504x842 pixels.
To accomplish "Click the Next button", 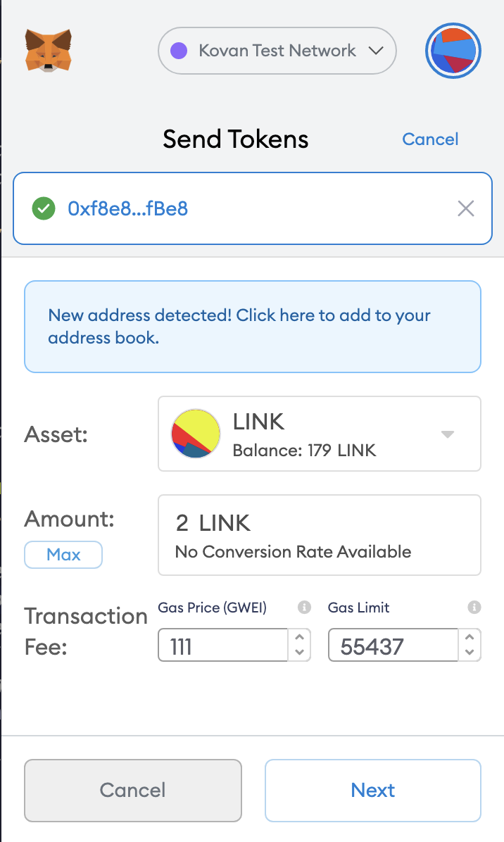I will 373,791.
